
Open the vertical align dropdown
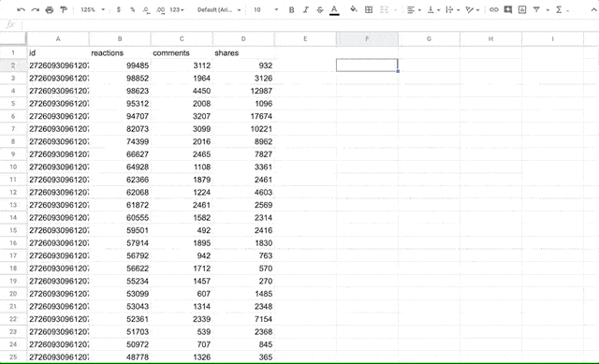click(433, 10)
